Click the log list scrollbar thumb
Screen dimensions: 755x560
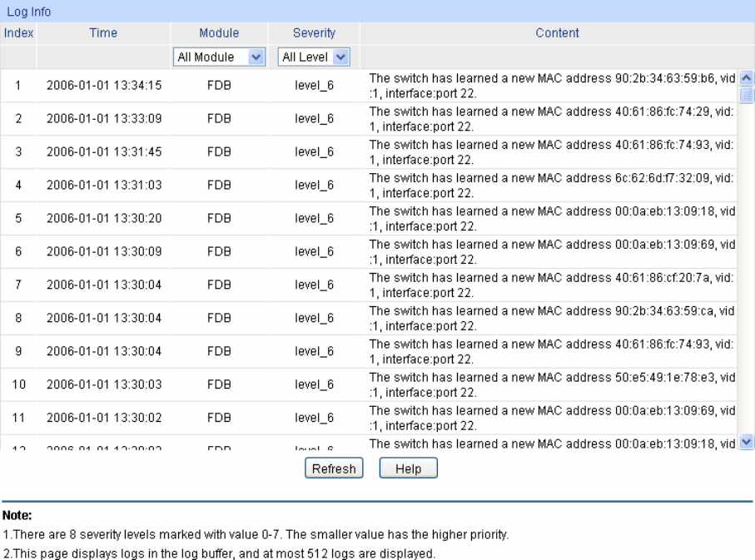pos(744,93)
